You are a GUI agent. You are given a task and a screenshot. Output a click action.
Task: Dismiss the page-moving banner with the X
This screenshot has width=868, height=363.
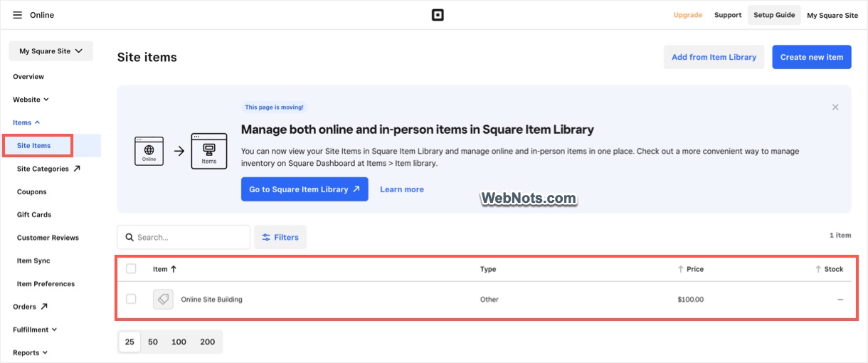[x=835, y=107]
